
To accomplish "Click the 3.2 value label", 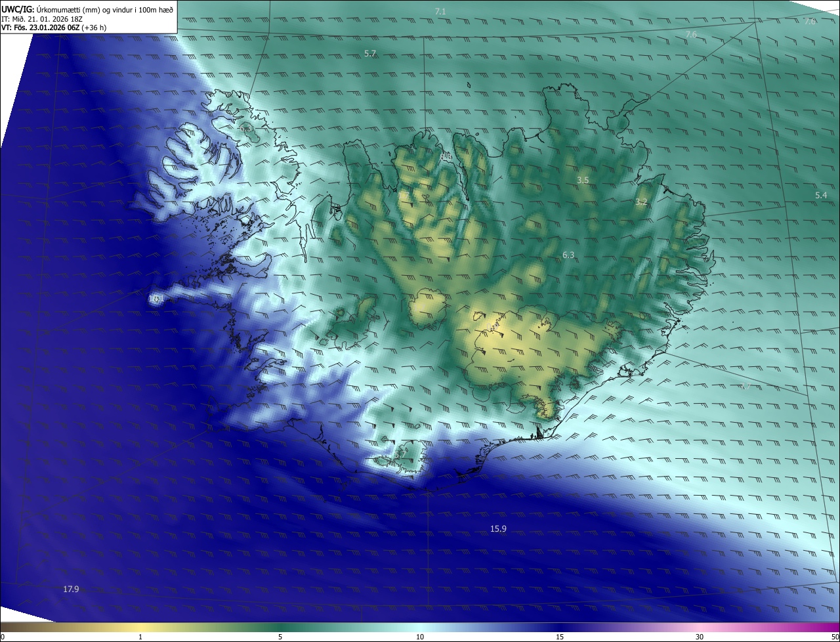I will 641,202.
